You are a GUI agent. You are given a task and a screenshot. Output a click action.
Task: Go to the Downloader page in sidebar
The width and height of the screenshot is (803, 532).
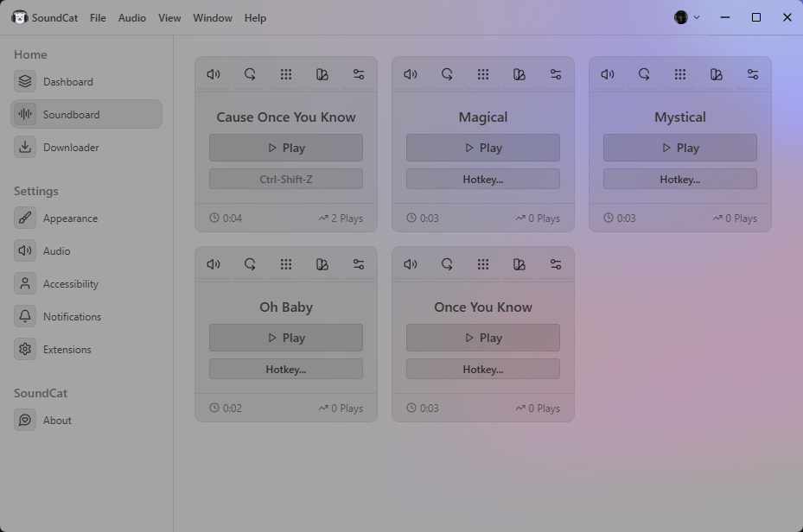(71, 148)
